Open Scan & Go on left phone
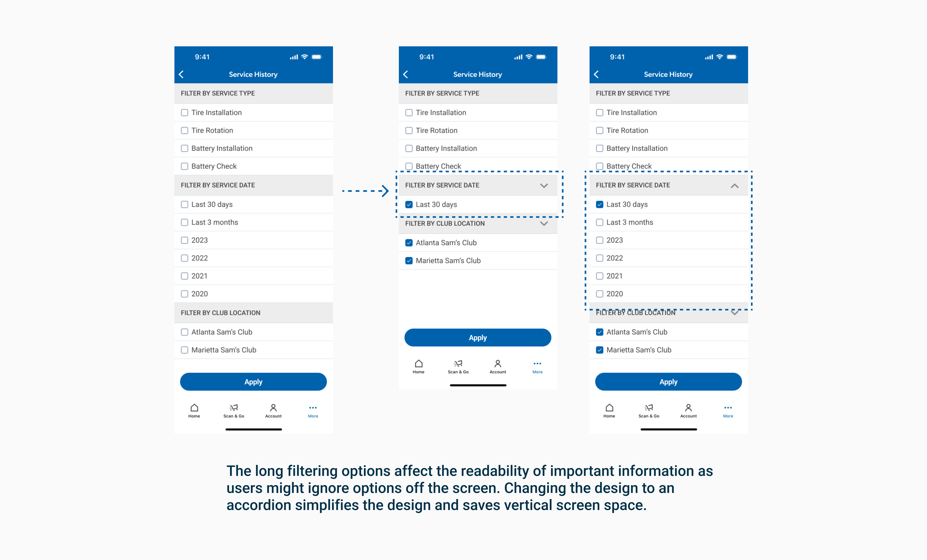 (x=234, y=410)
